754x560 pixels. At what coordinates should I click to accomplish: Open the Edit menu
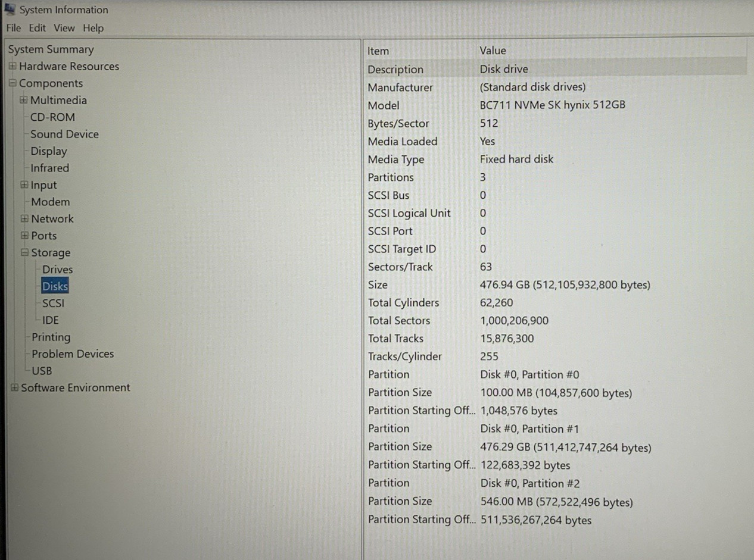click(x=38, y=28)
